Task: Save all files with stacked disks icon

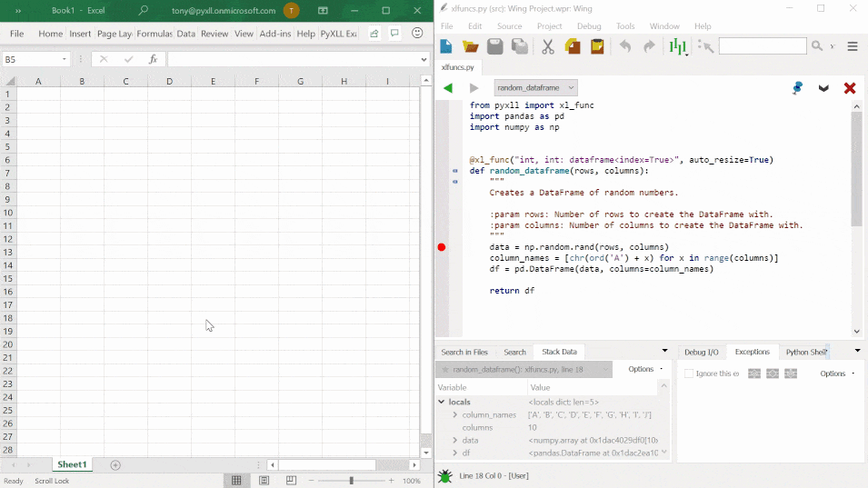Action: (519, 46)
